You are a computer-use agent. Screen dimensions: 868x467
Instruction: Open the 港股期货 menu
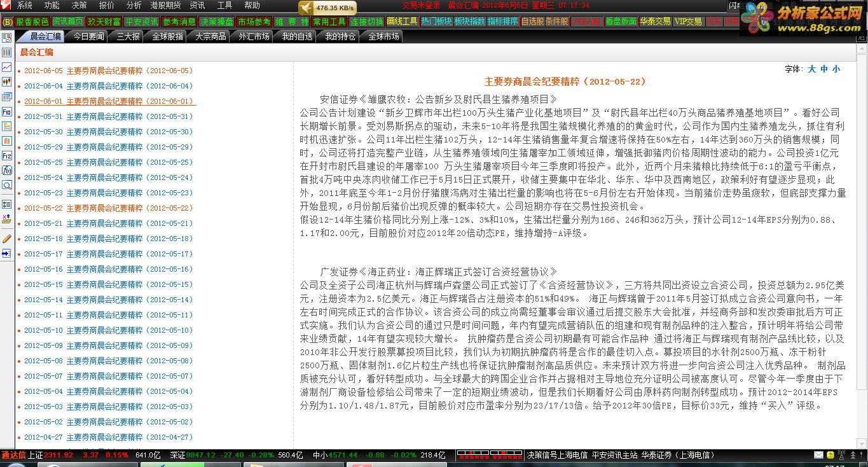point(165,5)
